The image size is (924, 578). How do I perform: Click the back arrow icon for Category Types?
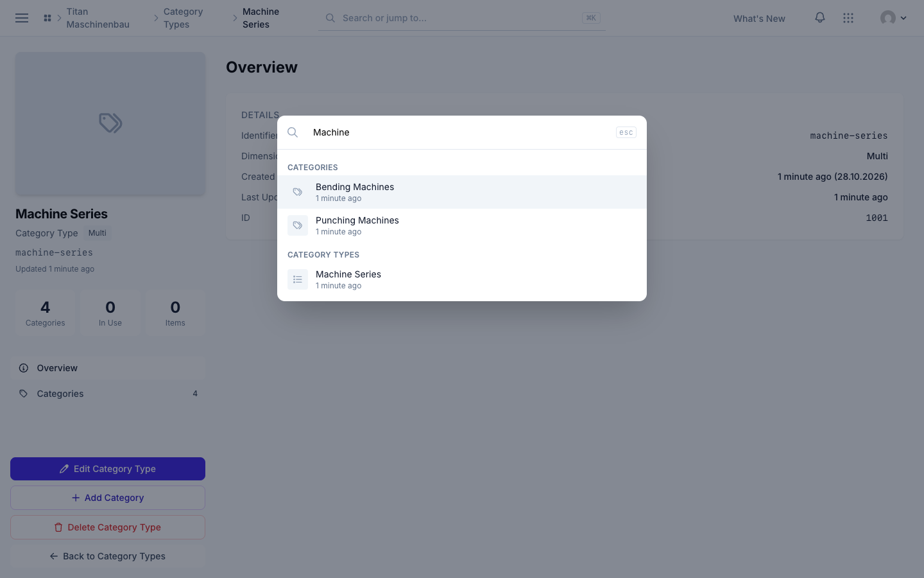(54, 556)
